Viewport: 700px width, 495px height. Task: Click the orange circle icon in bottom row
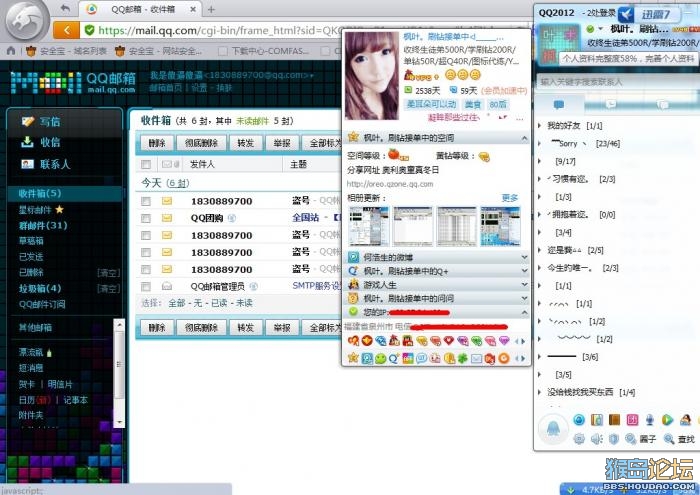504,358
